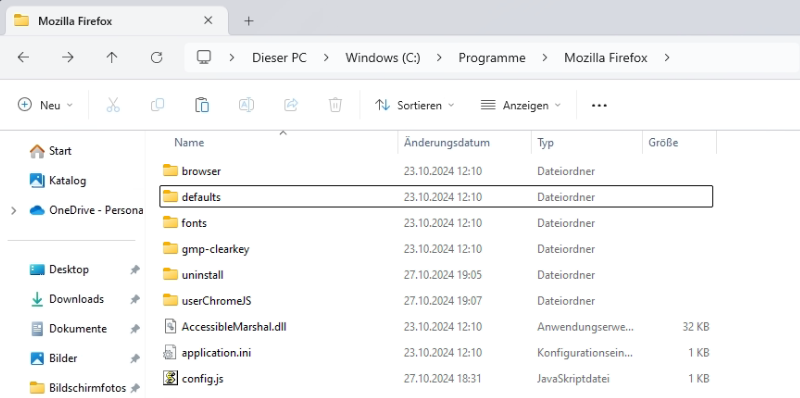800x398 pixels.
Task: Select the userChromeJS folder name
Action: click(216, 301)
